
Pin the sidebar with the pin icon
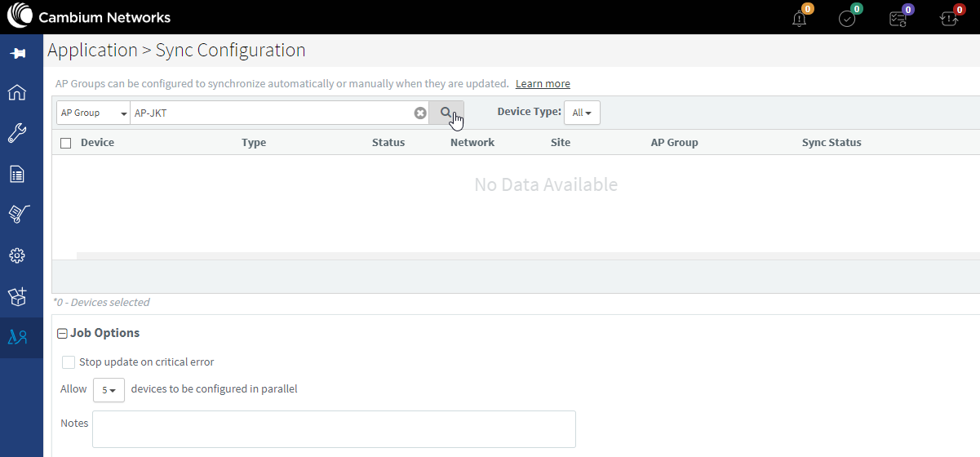tap(17, 53)
